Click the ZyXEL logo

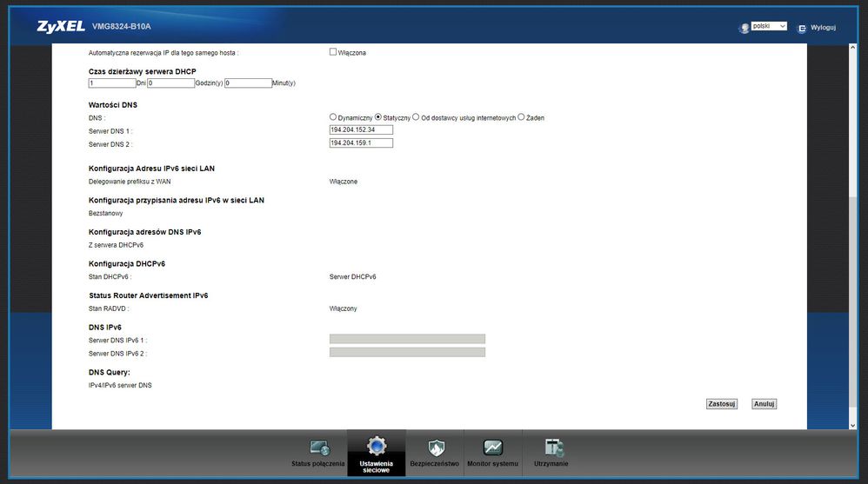point(61,27)
